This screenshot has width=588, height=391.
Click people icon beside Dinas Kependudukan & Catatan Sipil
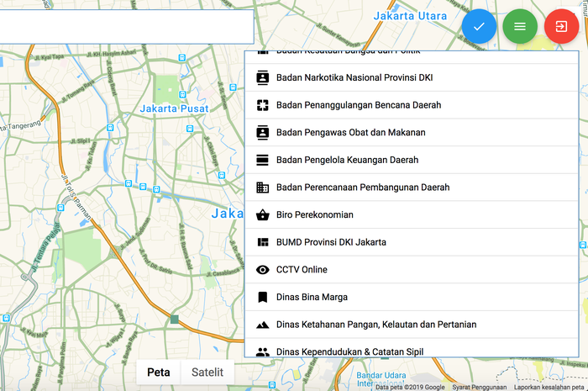262,352
